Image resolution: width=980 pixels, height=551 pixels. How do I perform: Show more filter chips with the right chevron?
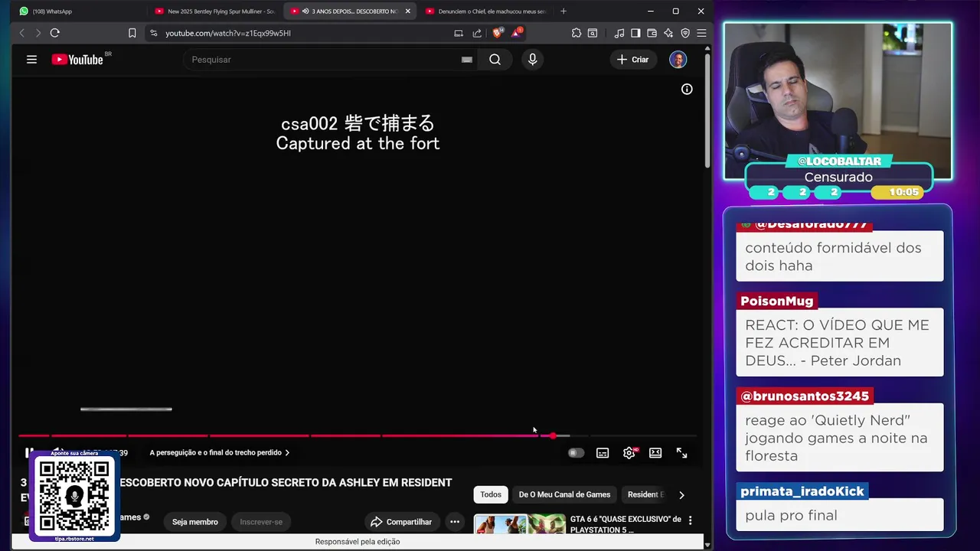(x=681, y=495)
